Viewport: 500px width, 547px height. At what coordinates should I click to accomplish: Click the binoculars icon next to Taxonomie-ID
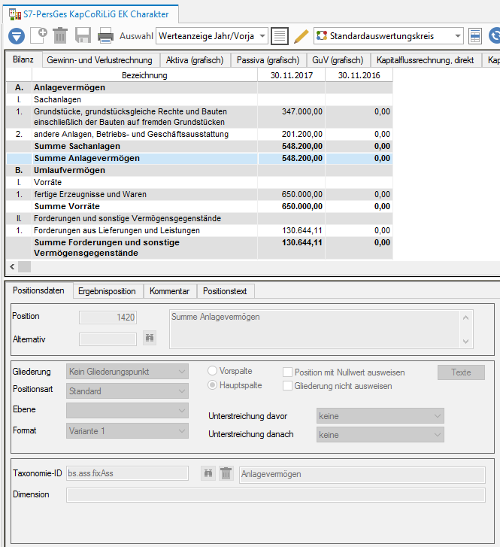208,473
